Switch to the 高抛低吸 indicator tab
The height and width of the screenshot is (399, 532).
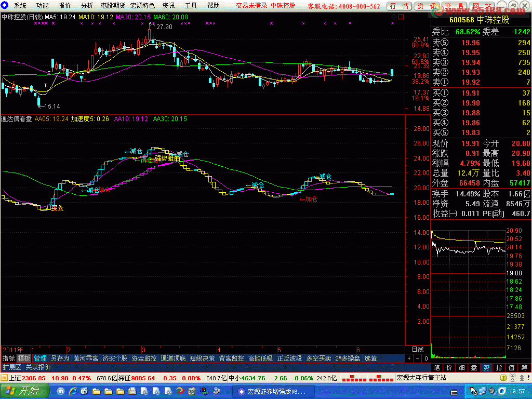point(261,358)
